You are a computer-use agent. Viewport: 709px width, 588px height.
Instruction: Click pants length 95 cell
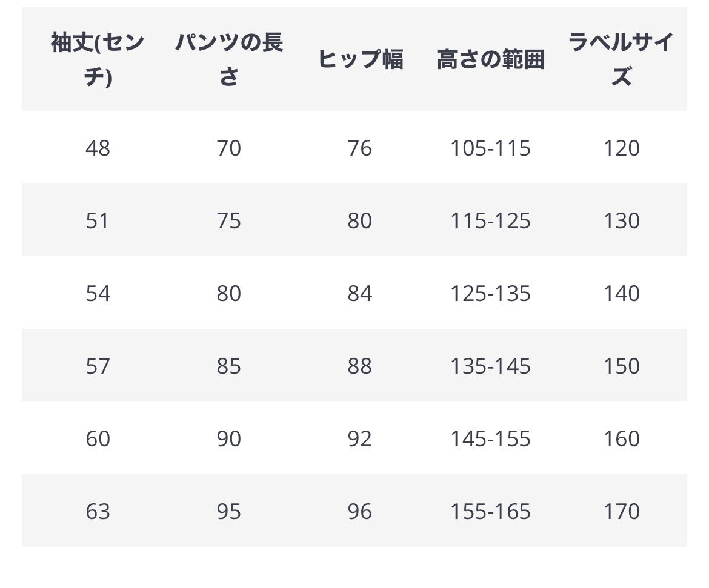(229, 511)
